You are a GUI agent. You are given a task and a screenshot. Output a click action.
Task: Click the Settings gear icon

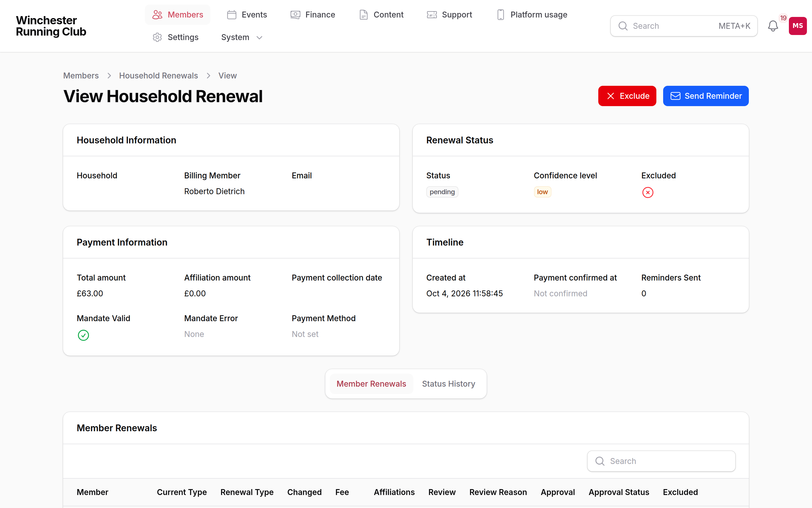pyautogui.click(x=157, y=37)
